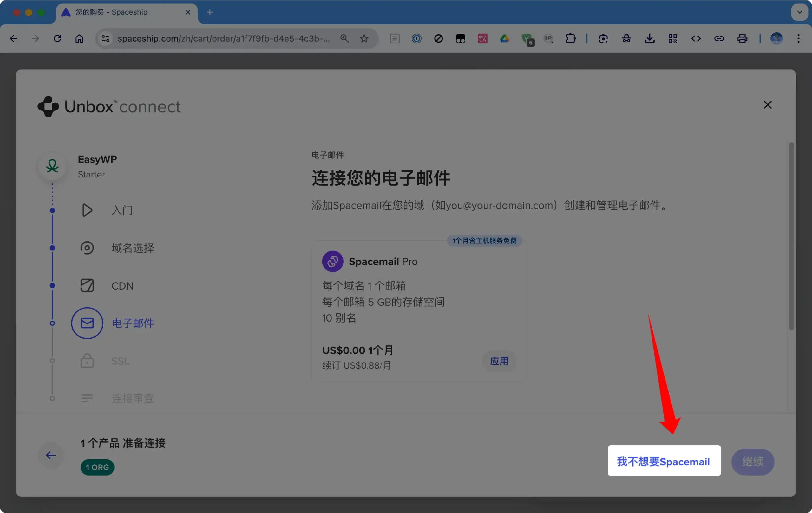Click the code brackets extension icon
The width and height of the screenshot is (812, 513).
696,38
